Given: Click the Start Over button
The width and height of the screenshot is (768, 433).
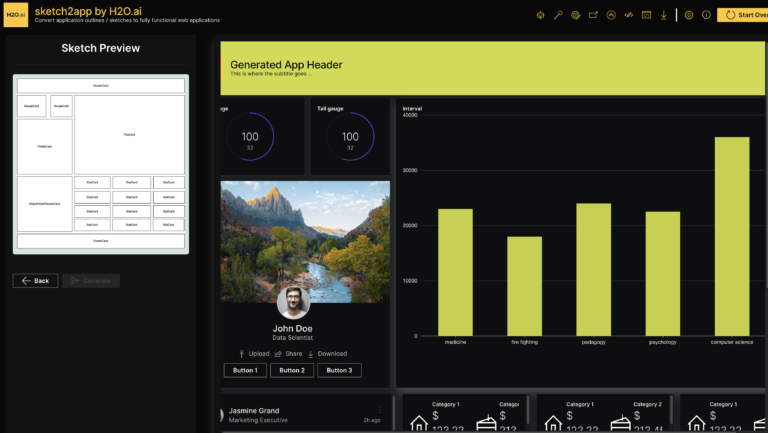Looking at the screenshot, I should click(743, 15).
